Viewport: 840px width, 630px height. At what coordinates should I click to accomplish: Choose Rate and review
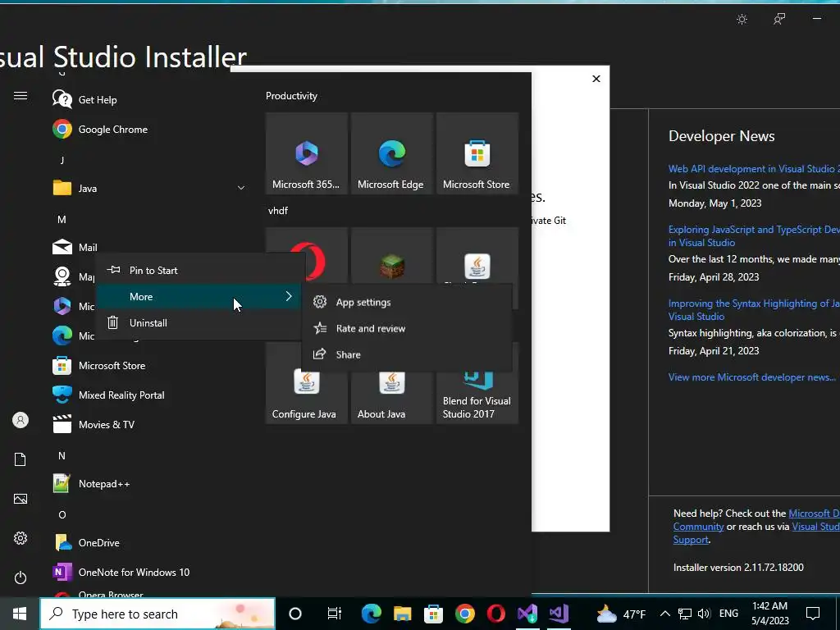coord(407,328)
